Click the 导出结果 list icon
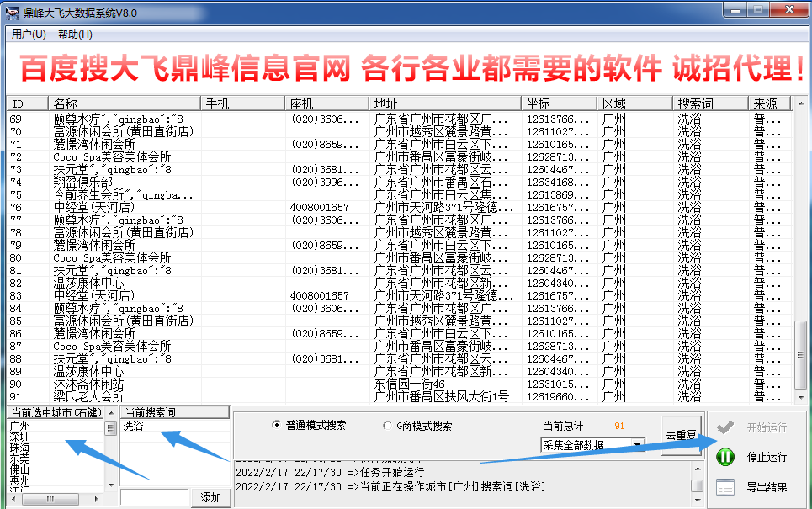Viewport: 812px width, 509px height. click(724, 487)
